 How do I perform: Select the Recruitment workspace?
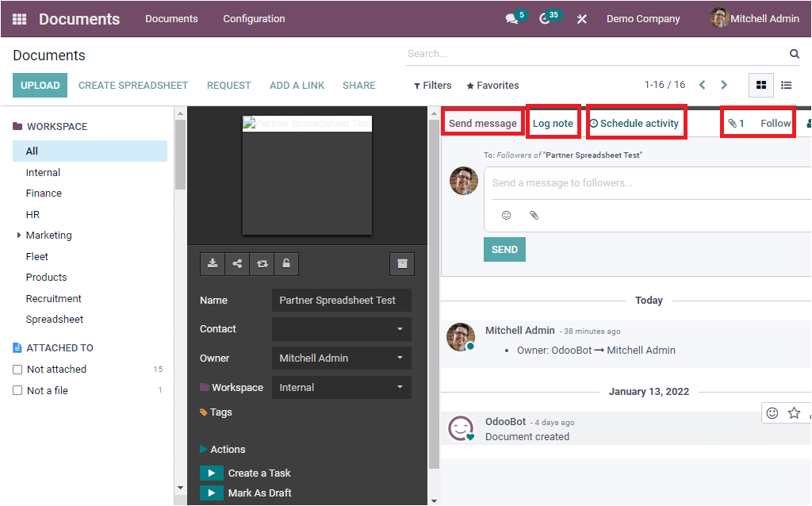click(x=53, y=298)
